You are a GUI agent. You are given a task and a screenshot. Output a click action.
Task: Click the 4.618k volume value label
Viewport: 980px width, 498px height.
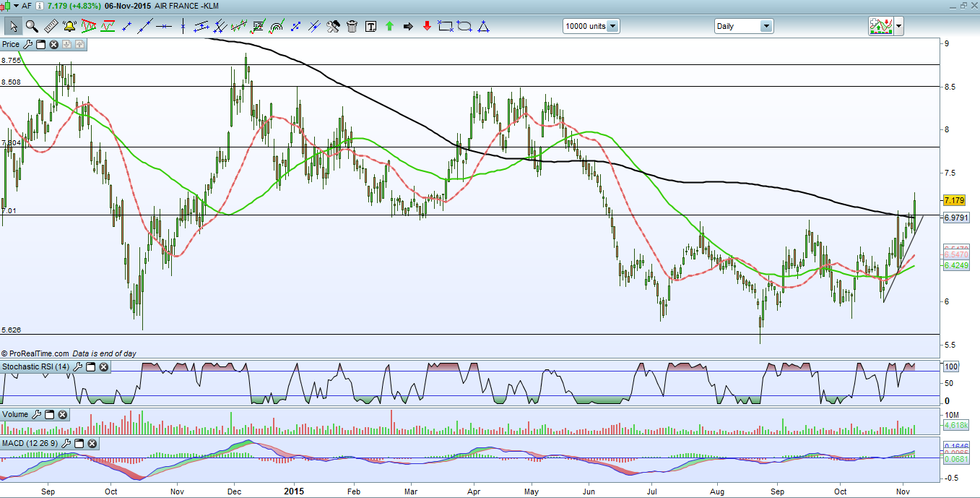[955, 426]
